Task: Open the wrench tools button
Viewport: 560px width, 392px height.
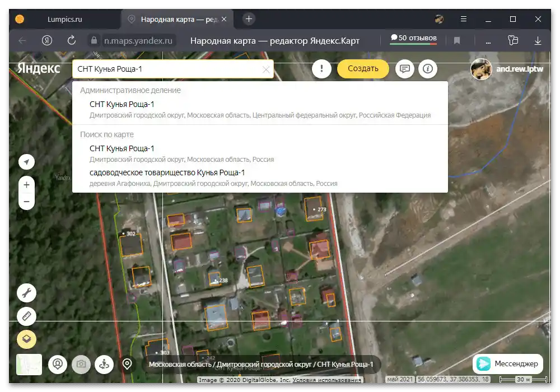Action: tap(26, 293)
